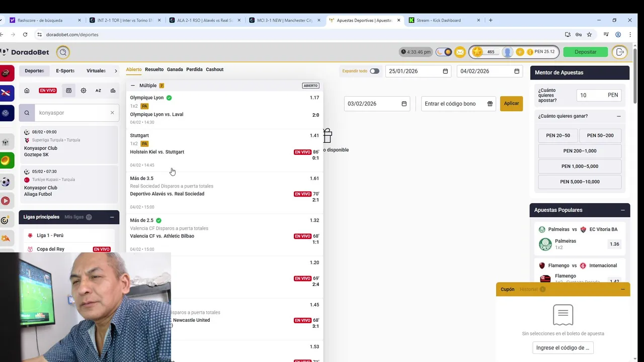Choose the PEN 20–50 win range
Screen dimensions: 644x362
coord(558,136)
